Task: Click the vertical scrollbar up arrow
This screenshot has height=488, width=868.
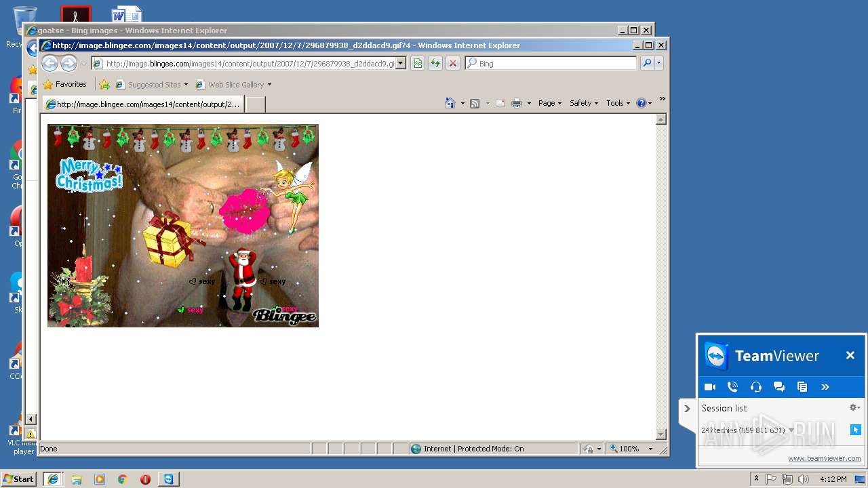Action: (x=661, y=119)
